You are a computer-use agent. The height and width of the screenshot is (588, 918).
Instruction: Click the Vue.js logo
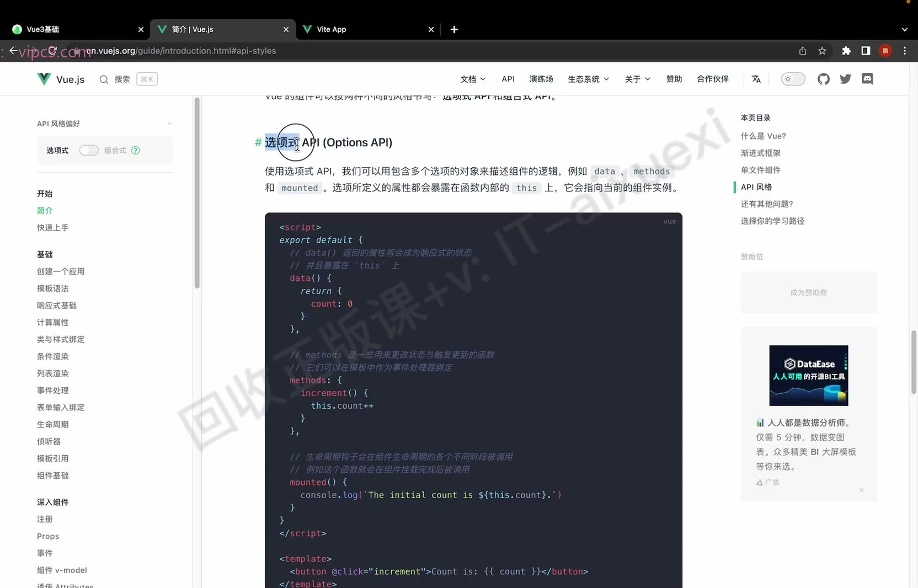tap(61, 79)
